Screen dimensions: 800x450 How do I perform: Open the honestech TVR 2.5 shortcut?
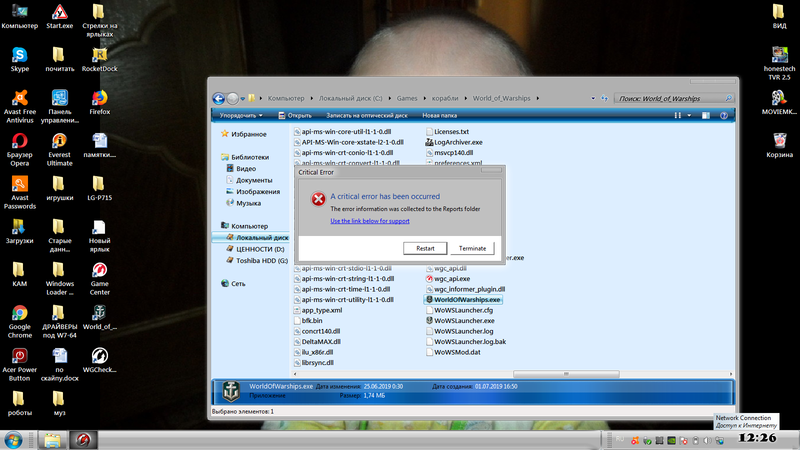click(x=779, y=63)
